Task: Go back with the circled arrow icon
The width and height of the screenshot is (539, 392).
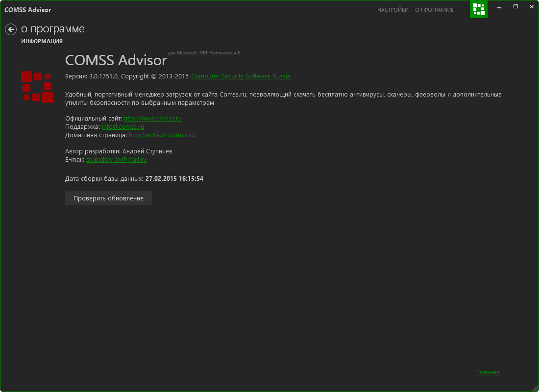Action: 11,29
